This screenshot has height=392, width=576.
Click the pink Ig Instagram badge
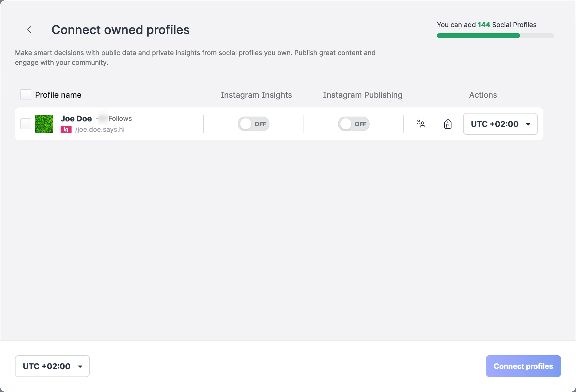click(x=66, y=129)
